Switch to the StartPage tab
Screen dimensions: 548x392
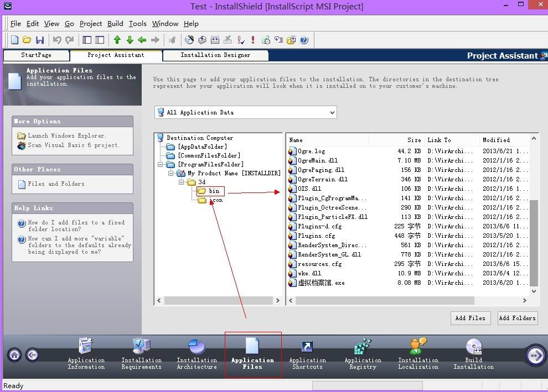click(36, 55)
